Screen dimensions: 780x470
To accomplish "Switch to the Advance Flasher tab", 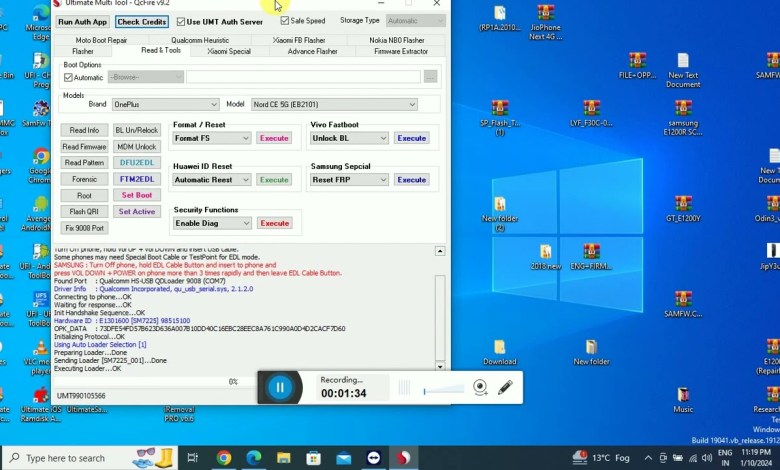I will tap(312, 51).
